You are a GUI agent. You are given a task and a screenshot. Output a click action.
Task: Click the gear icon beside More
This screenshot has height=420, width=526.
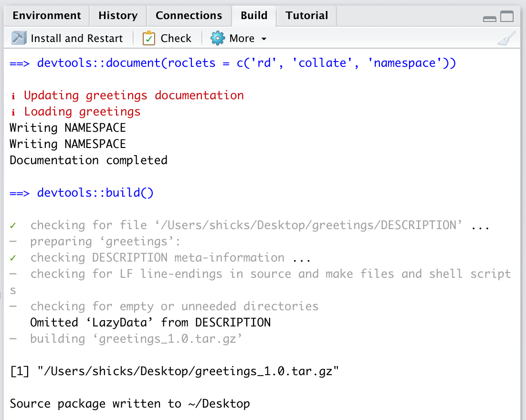click(218, 38)
